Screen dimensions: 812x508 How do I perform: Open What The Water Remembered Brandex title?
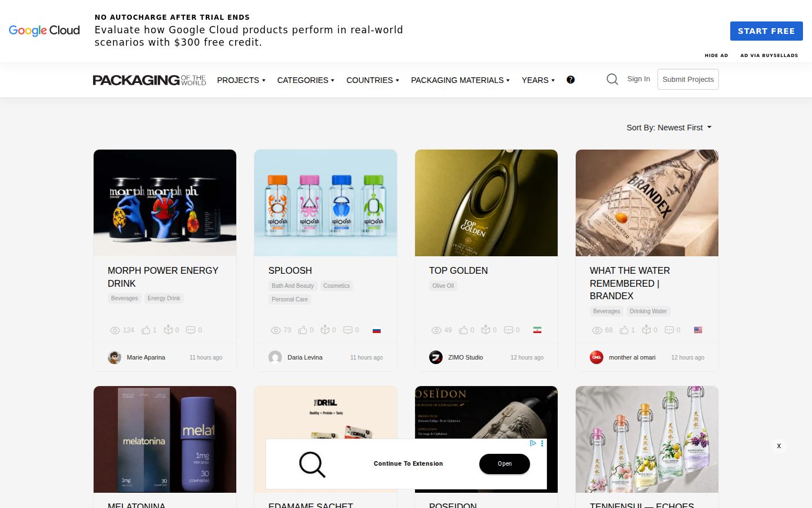point(630,283)
